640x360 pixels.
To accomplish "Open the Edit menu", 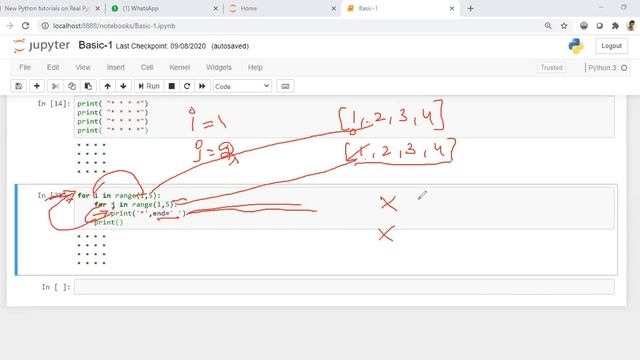I will [x=53, y=67].
